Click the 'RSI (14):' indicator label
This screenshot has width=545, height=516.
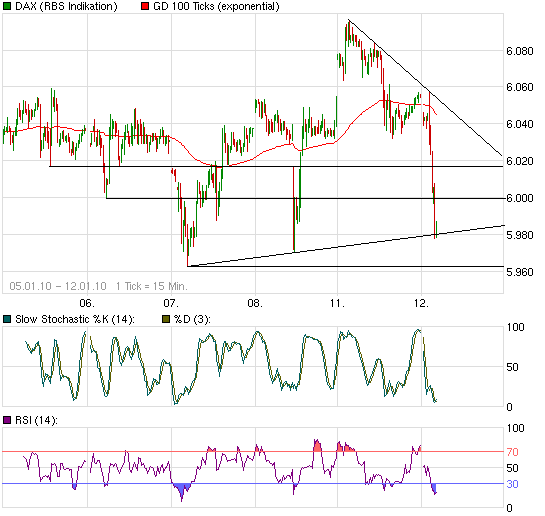36,420
